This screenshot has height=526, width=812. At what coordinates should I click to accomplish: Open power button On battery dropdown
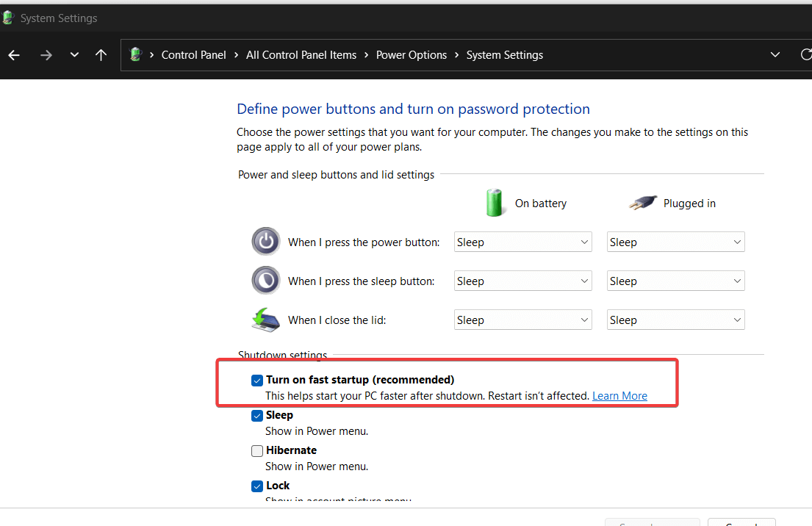522,242
